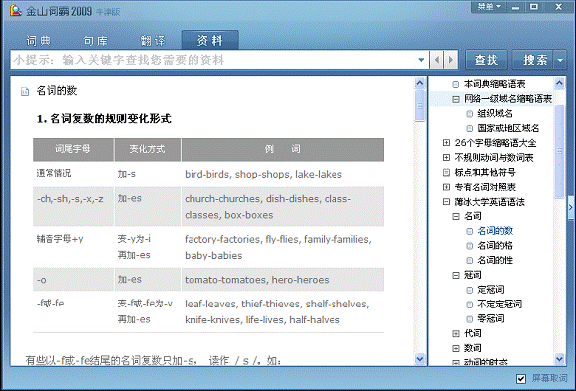Expand the 26个字母缩略语大全 node
The width and height of the screenshot is (576, 391).
[446, 143]
